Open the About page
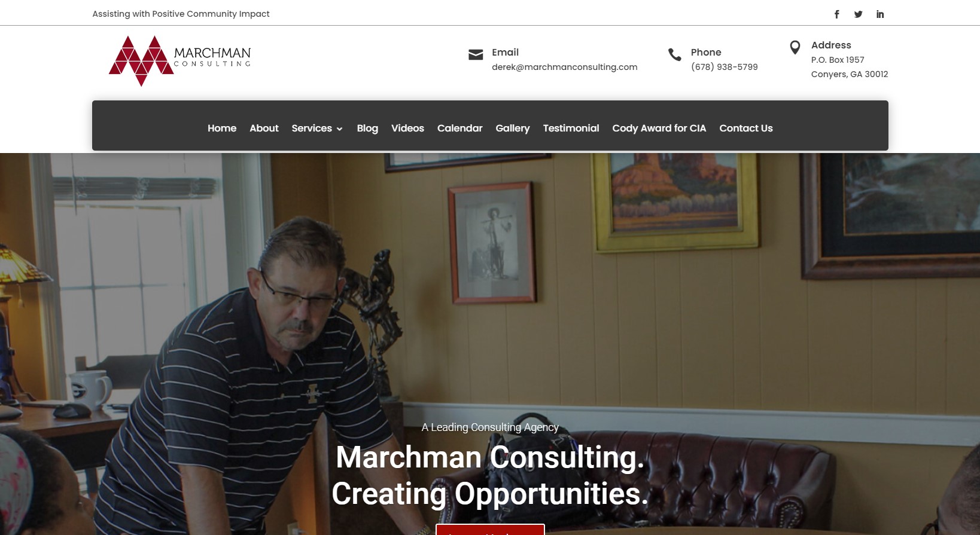The height and width of the screenshot is (535, 980). coord(264,128)
